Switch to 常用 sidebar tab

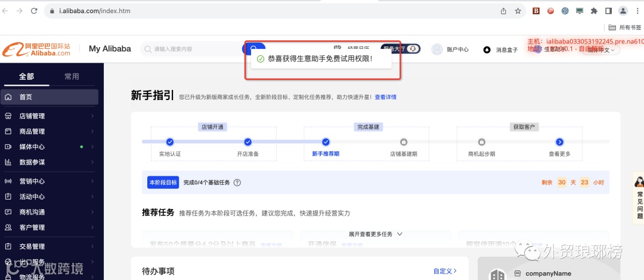[72, 76]
